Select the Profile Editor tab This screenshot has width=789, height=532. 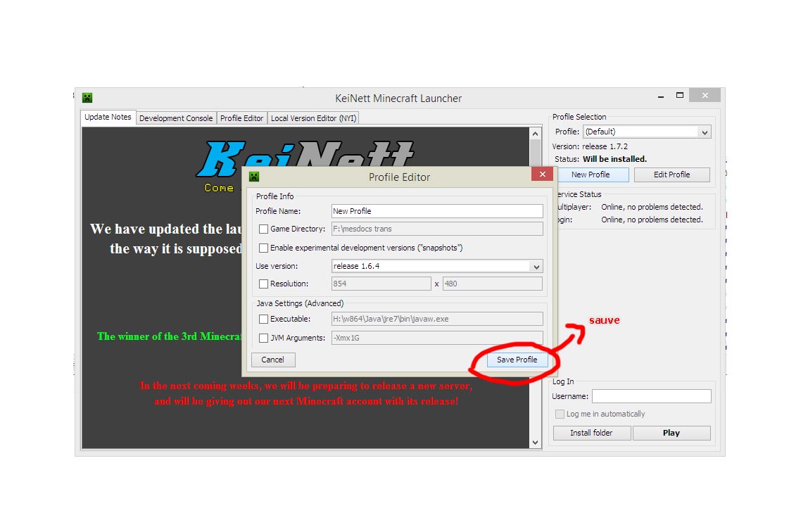[x=242, y=118]
